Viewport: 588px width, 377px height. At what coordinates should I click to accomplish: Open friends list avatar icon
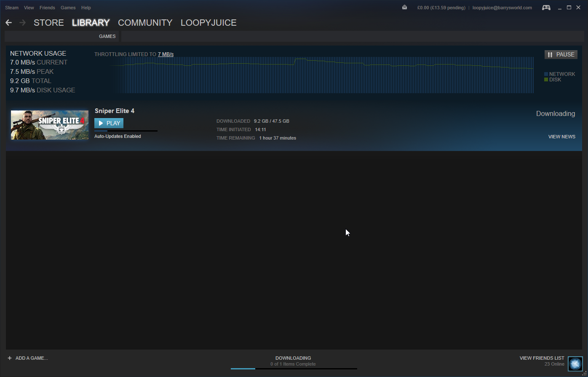pos(575,364)
